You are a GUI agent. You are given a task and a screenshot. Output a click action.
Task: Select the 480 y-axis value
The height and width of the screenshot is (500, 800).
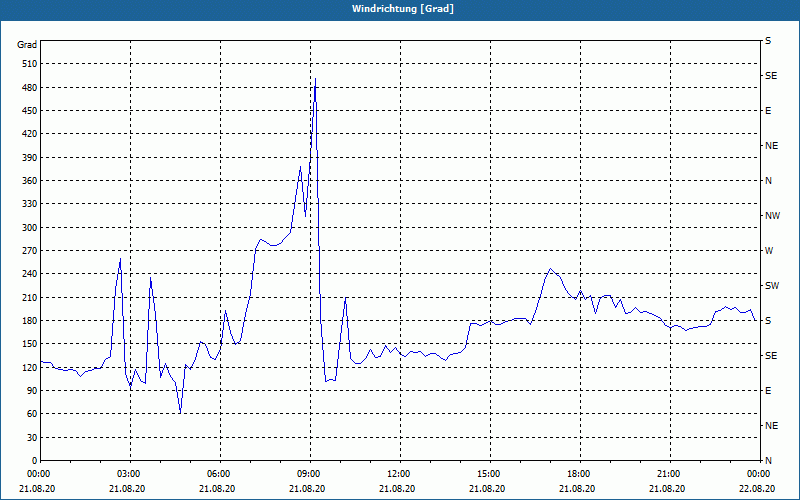pyautogui.click(x=30, y=88)
